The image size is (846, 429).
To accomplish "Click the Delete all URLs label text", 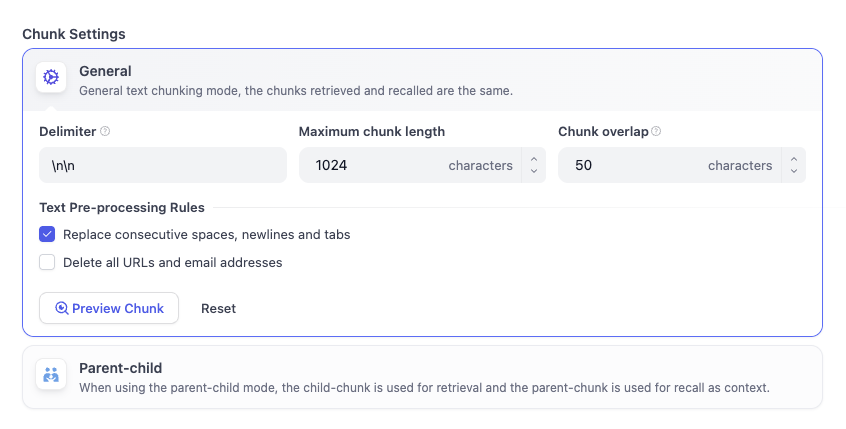I will pos(172,263).
